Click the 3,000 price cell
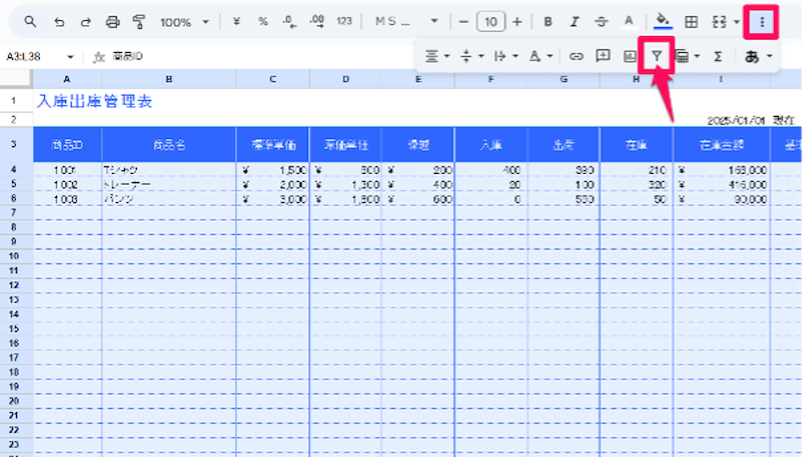The image size is (804, 457). [272, 199]
